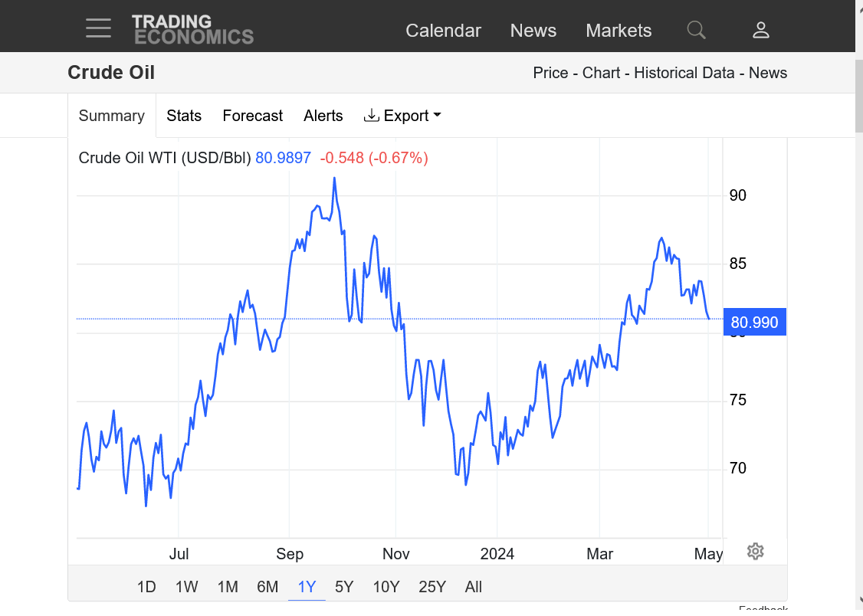Open Markets in top navigation
Screen dimensions: 863x616
[618, 30]
